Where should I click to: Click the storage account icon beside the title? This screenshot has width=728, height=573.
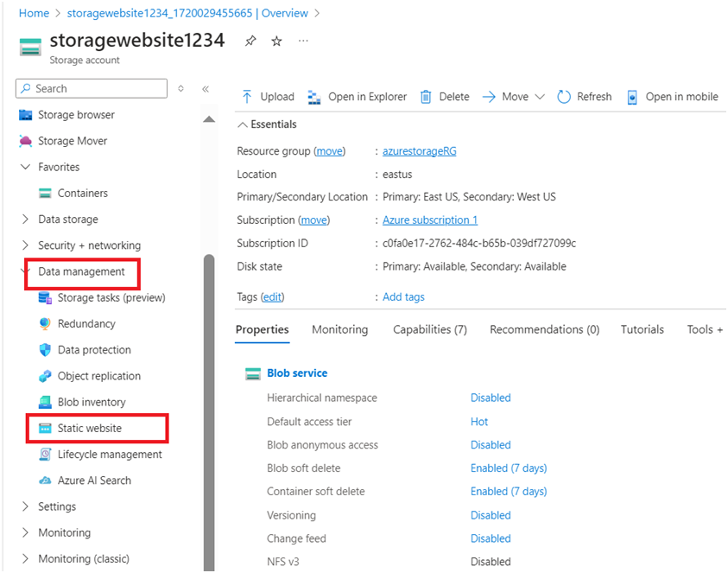30,48
